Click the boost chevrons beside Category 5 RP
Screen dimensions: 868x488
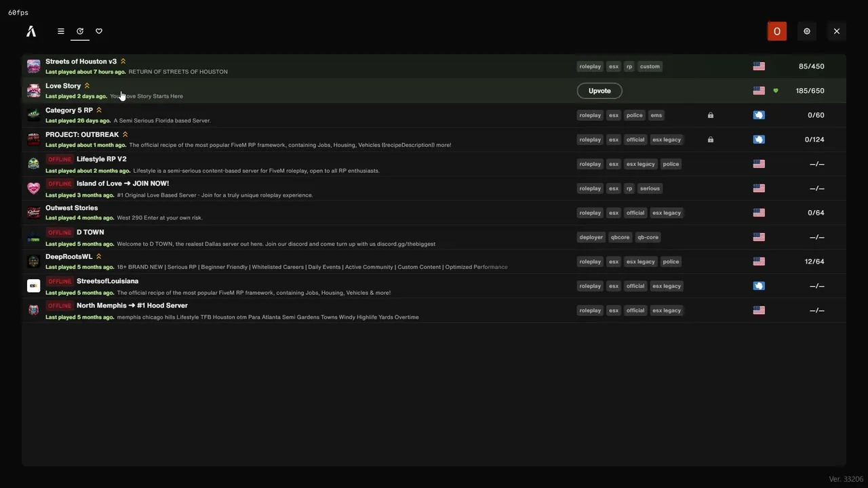[99, 110]
